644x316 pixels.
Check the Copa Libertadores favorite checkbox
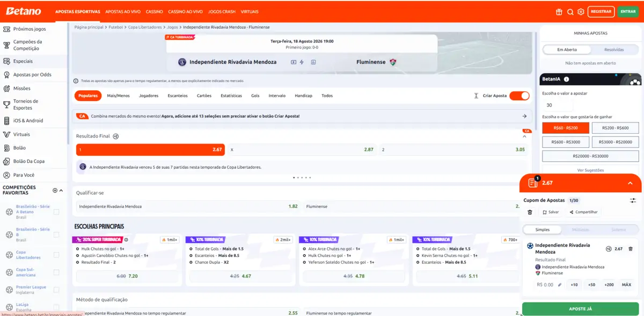56,255
